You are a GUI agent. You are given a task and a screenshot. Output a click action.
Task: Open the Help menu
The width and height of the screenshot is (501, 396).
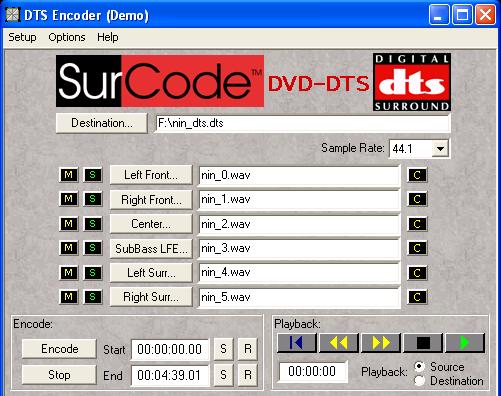tap(108, 37)
